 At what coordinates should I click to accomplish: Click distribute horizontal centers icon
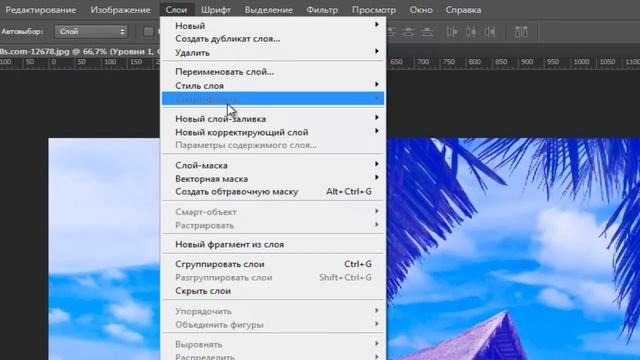tap(471, 32)
